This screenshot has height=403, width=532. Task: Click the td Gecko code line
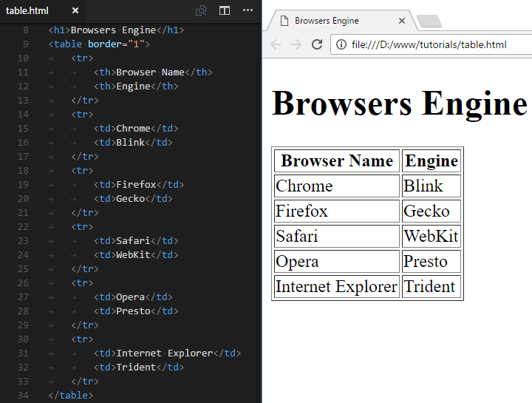pyautogui.click(x=133, y=199)
